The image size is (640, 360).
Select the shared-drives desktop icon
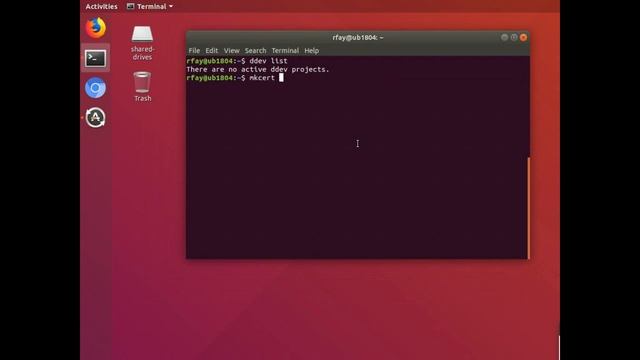click(x=142, y=43)
